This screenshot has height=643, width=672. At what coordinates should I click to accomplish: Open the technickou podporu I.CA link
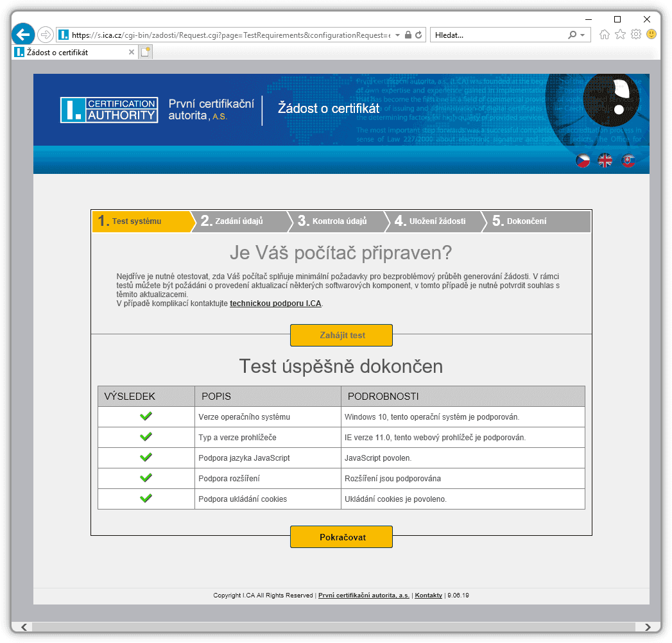275,304
